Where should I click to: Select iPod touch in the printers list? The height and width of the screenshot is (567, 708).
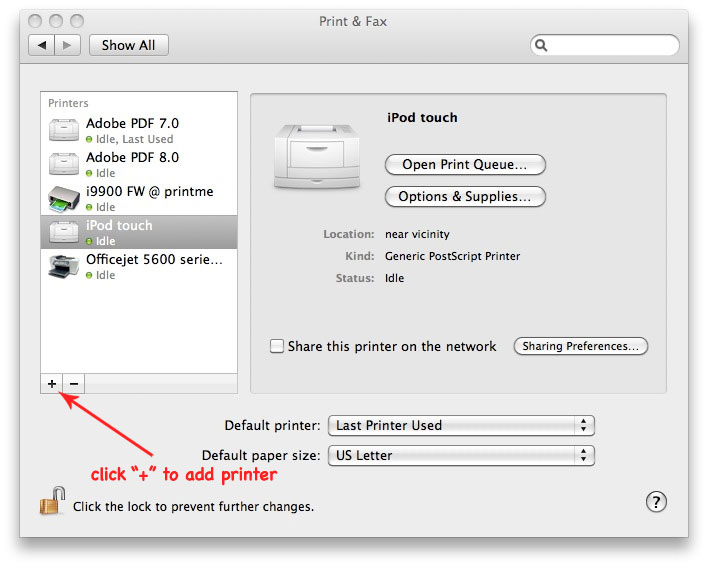(x=139, y=232)
